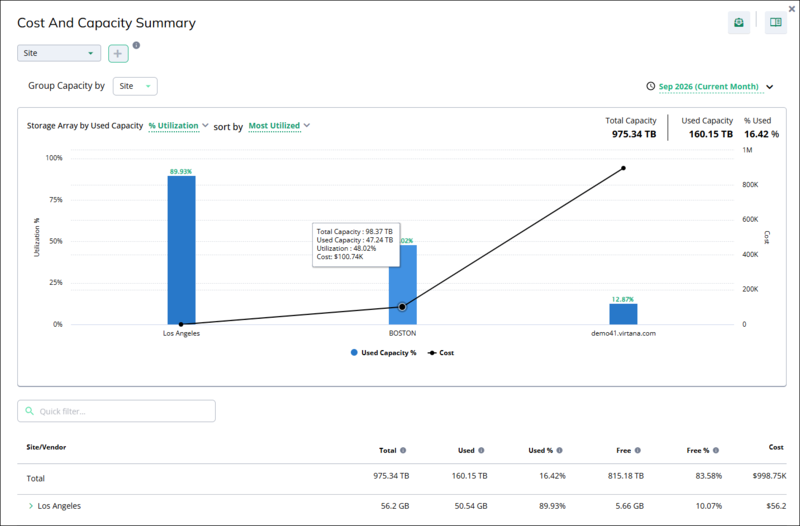Add a new filter with the plus button

tap(118, 53)
